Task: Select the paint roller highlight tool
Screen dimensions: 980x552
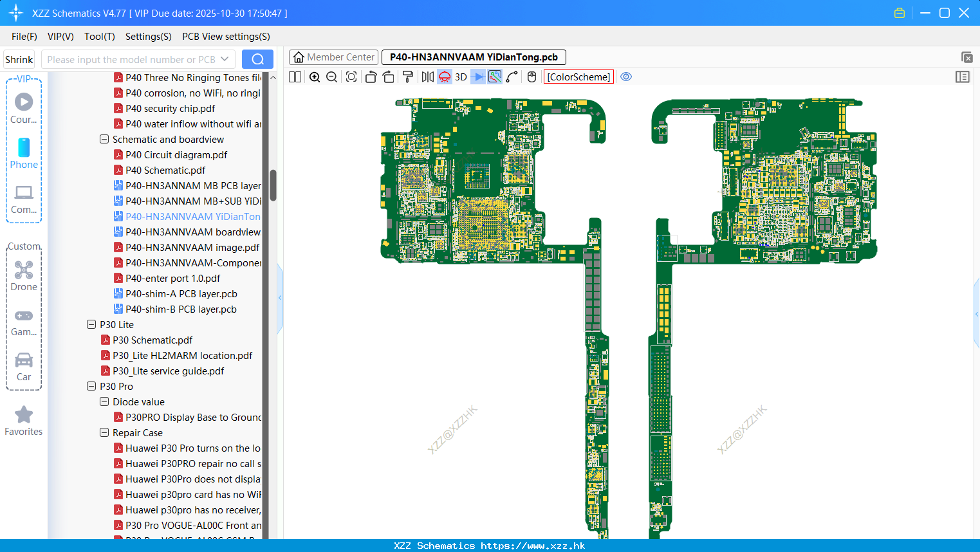Action: coord(407,77)
